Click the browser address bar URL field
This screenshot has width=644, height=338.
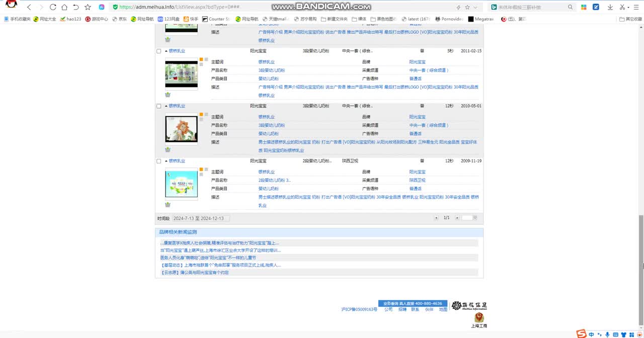point(282,7)
